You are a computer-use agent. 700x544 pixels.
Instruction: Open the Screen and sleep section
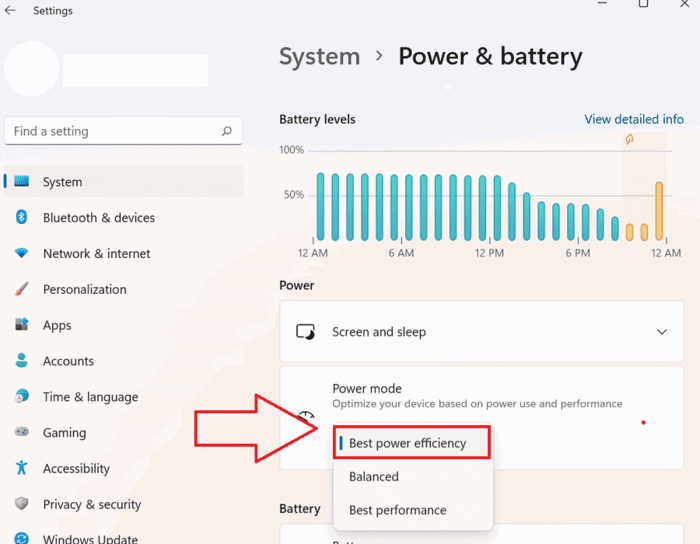(481, 332)
